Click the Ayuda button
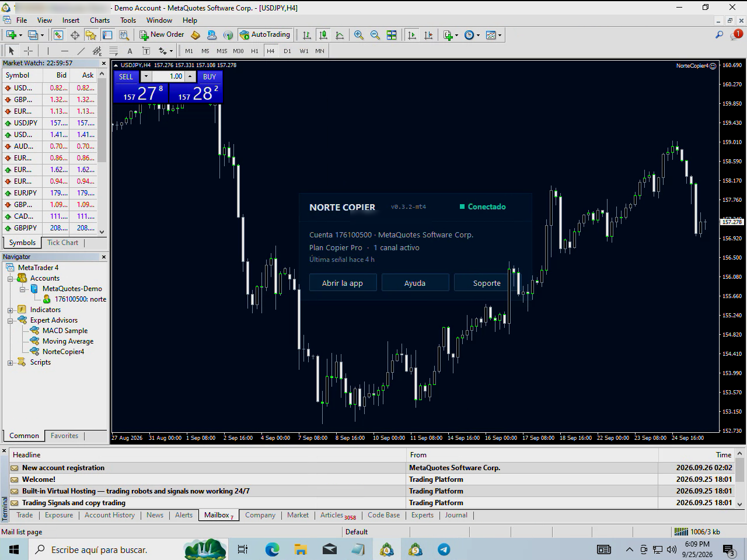The height and width of the screenshot is (560, 747). pos(415,283)
